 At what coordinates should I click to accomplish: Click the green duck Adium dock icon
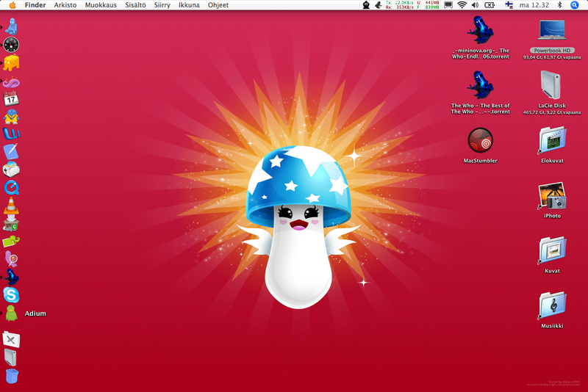pos(11,313)
